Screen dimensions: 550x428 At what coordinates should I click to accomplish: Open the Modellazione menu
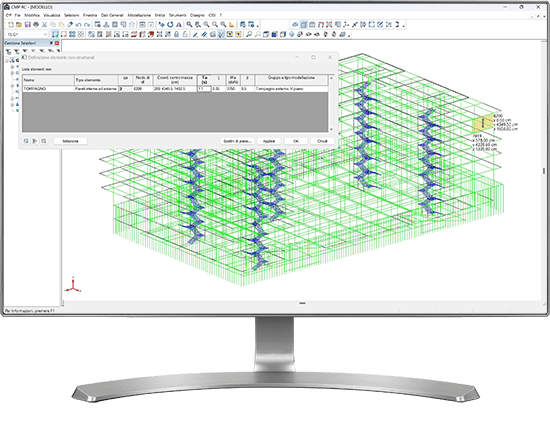(x=139, y=15)
